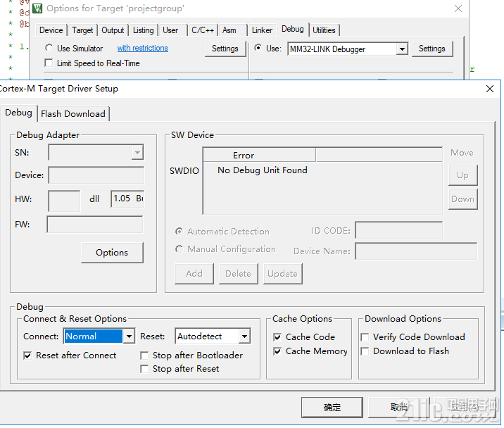
Task: Toggle Cache Code checkbox
Action: click(x=277, y=337)
